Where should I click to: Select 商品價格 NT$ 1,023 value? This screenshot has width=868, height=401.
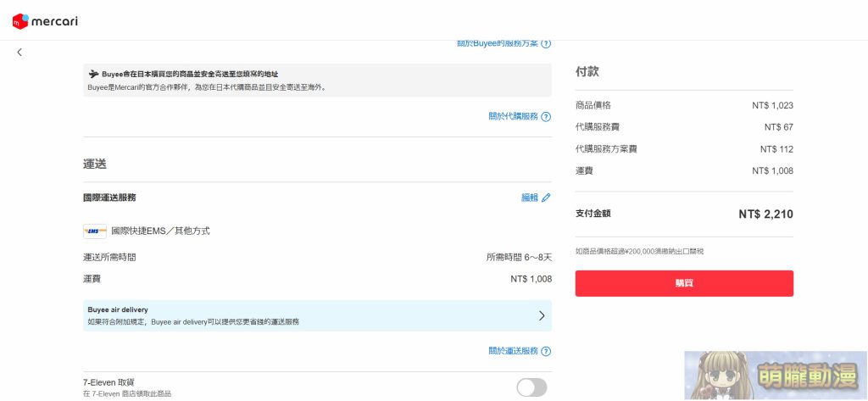(x=772, y=105)
